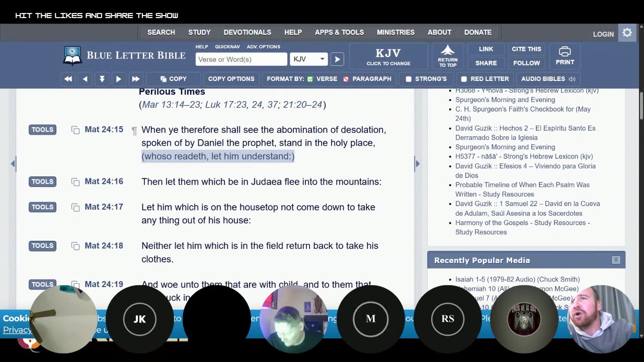Click the Blue Letter Bible logo
This screenshot has width=644, height=362.
coord(124,56)
